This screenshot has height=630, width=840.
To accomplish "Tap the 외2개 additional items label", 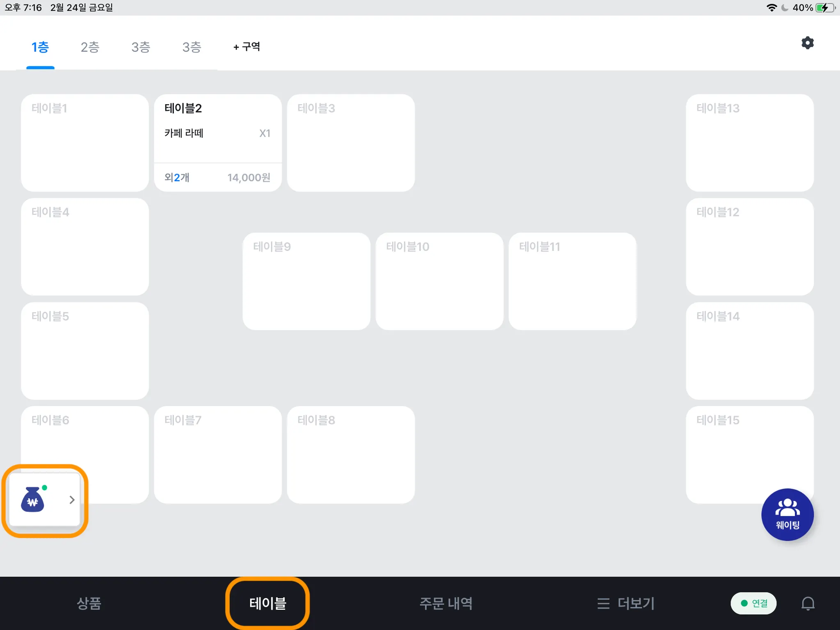I will (177, 178).
